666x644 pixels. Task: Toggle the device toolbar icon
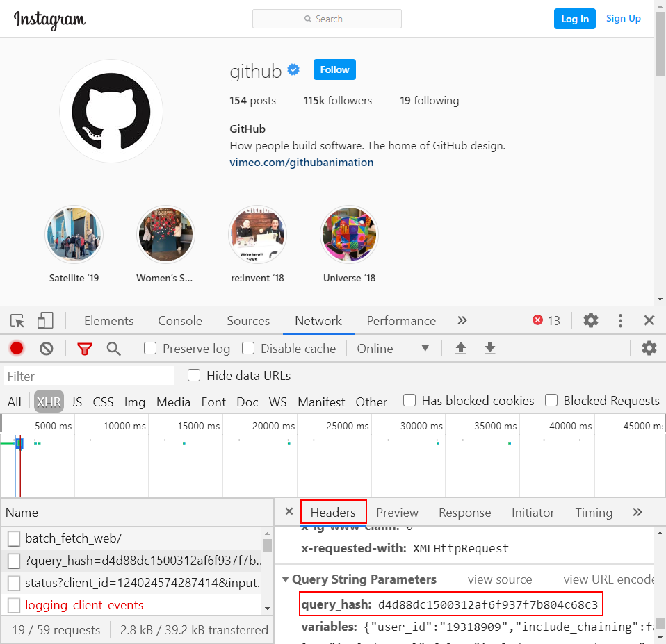(x=45, y=320)
